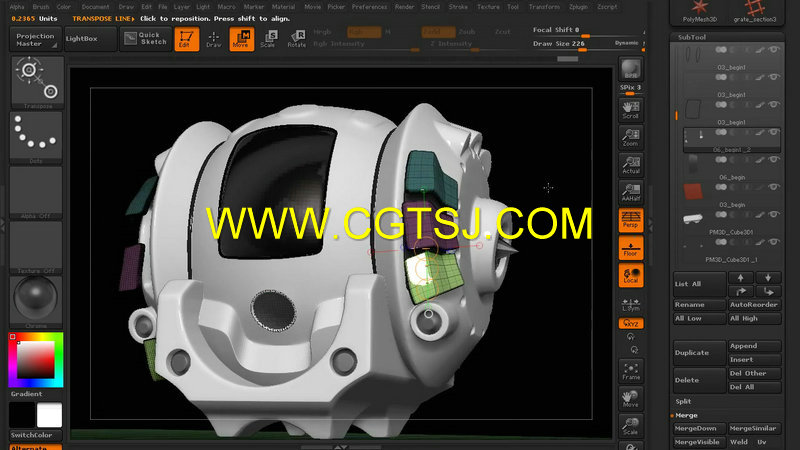
Task: Click the Frame mesh icon
Action: tap(631, 371)
